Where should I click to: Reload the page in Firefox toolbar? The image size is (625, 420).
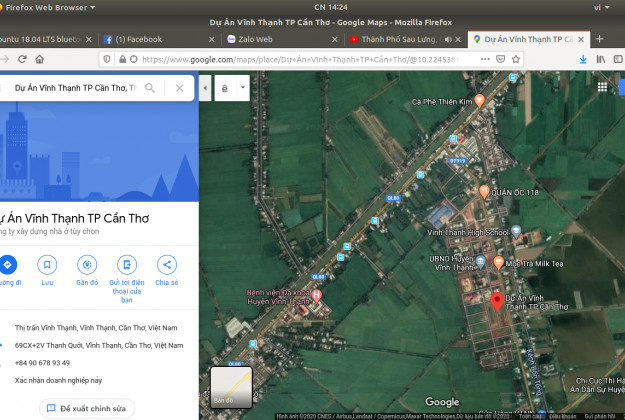[x=22, y=59]
